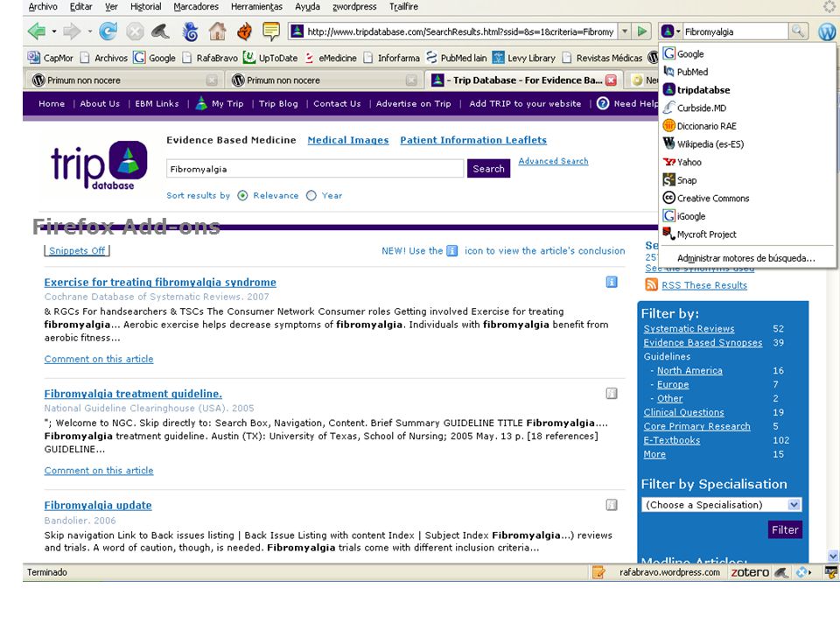Open the CapMor bookmark
Image resolution: width=840 pixels, height=630 pixels.
coord(50,58)
